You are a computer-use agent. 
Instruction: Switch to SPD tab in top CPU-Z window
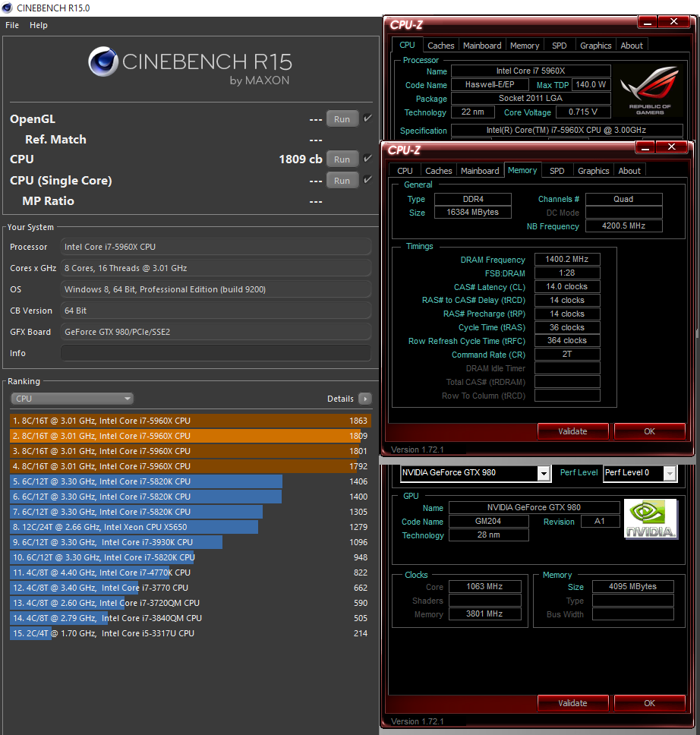pyautogui.click(x=560, y=46)
